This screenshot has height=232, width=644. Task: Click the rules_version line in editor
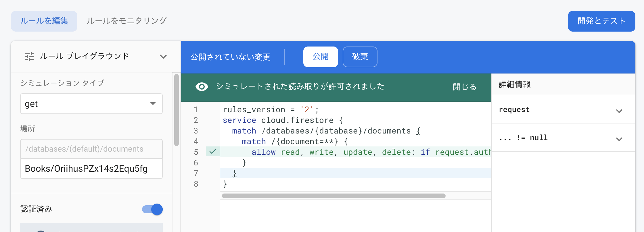(x=271, y=109)
